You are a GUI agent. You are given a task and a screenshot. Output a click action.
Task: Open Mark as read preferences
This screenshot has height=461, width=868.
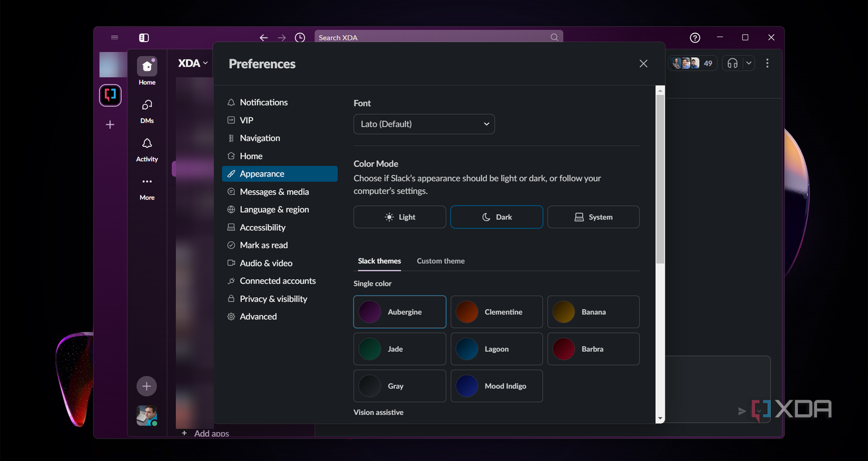point(280,245)
